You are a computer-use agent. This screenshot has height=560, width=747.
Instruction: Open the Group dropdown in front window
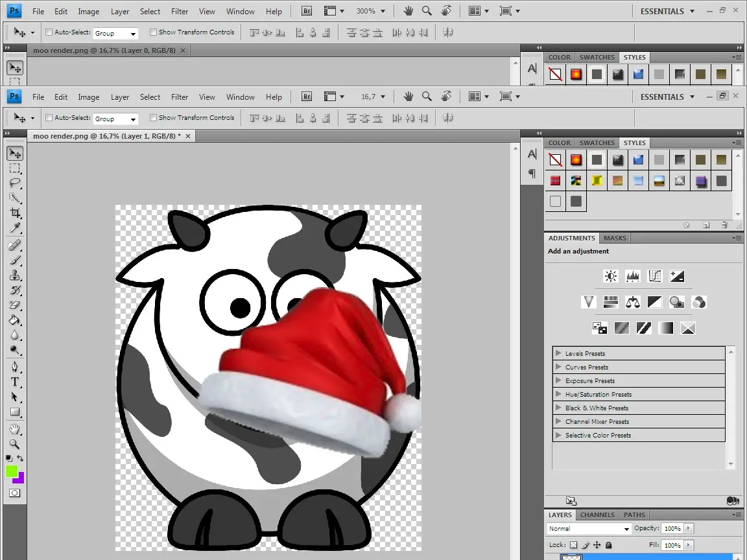coord(116,119)
